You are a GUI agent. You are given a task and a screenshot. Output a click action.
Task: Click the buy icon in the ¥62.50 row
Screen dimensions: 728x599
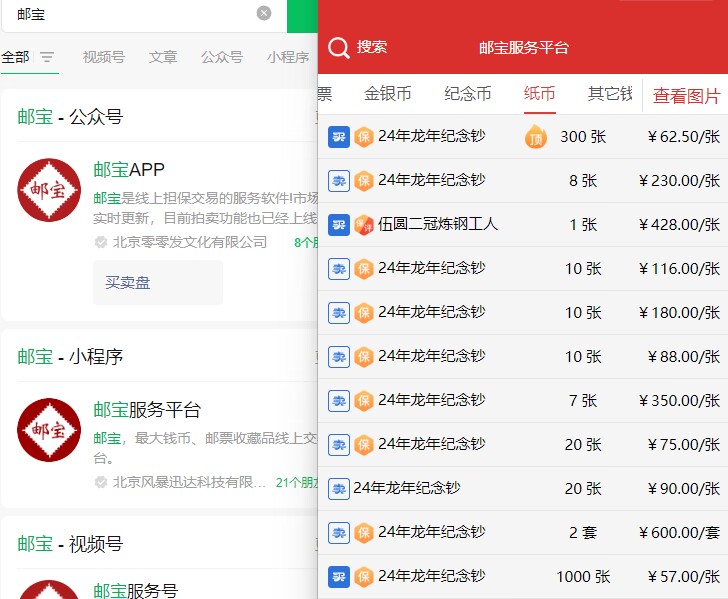pyautogui.click(x=339, y=137)
